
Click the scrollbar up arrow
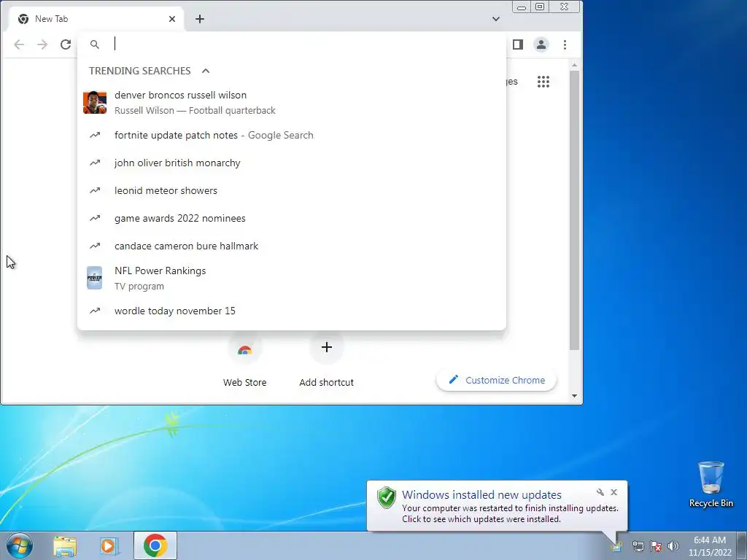[575, 65]
